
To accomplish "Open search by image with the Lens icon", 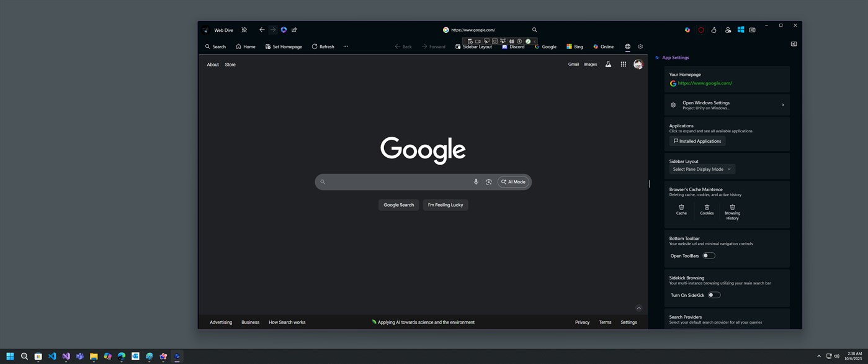I will point(488,181).
